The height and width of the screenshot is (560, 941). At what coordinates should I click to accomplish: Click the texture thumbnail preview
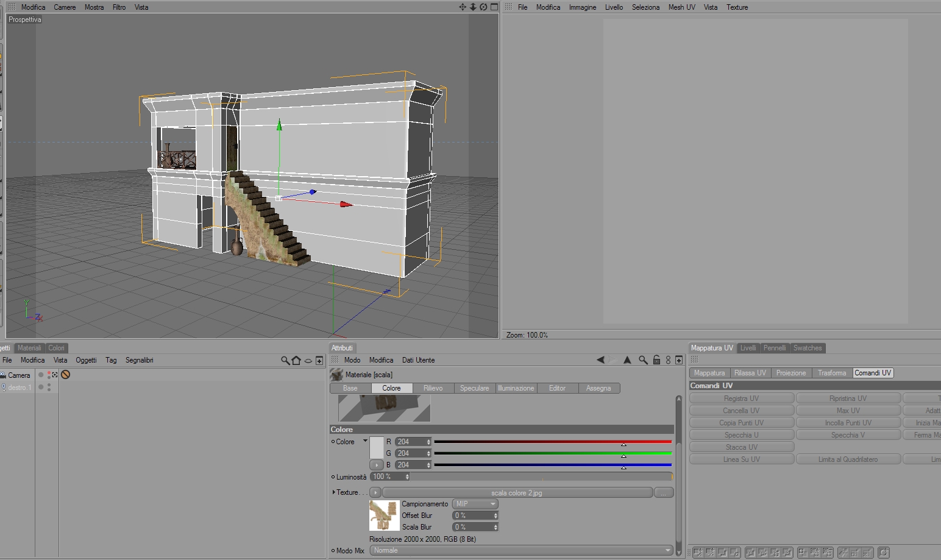(x=384, y=516)
